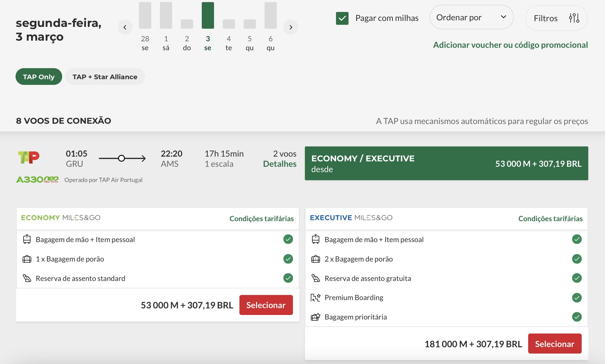The height and width of the screenshot is (364, 605).
Task: Click Economy standard seat reservation icon
Action: (27, 278)
